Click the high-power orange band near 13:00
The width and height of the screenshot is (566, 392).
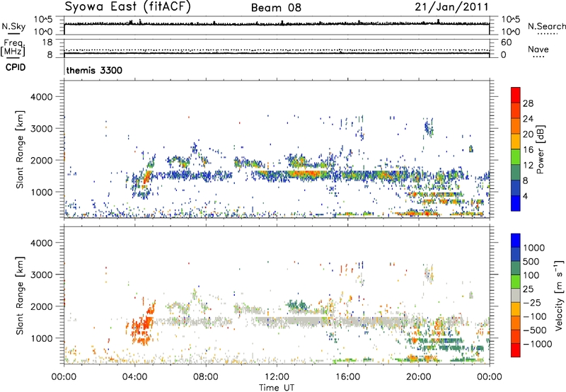click(x=305, y=174)
